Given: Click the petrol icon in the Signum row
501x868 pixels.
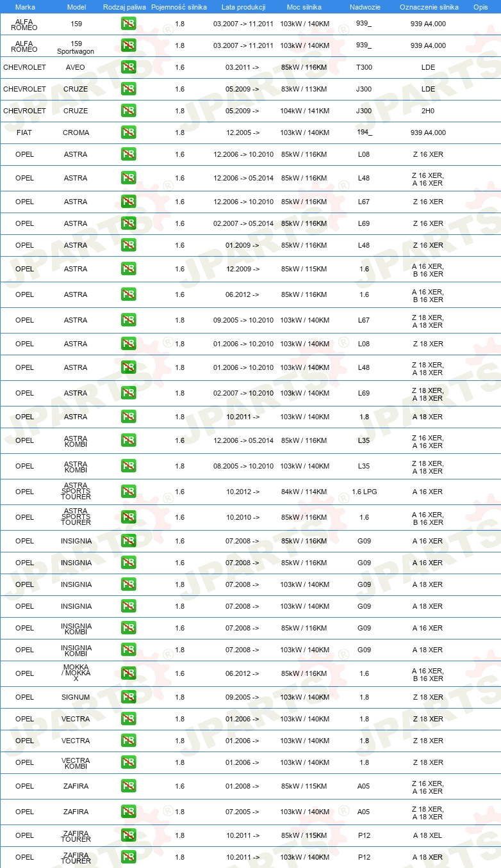Looking at the screenshot, I should pyautogui.click(x=129, y=697).
